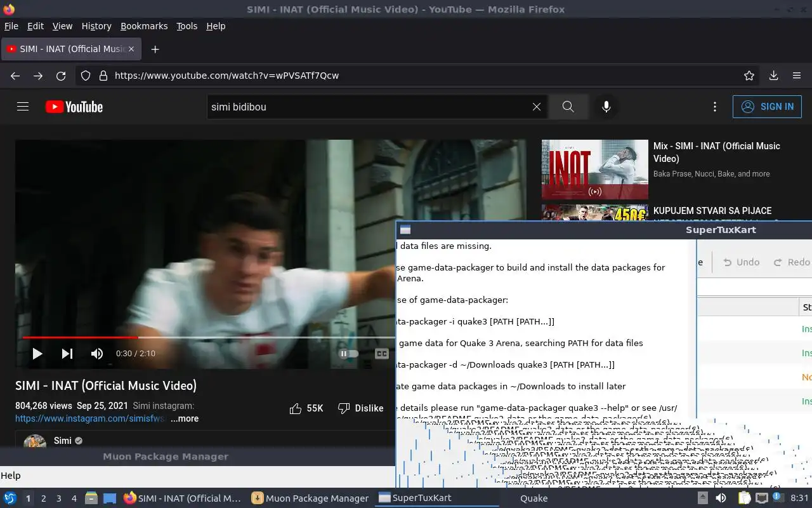
Task: Click the eject removable media tray icon
Action: [x=703, y=498]
